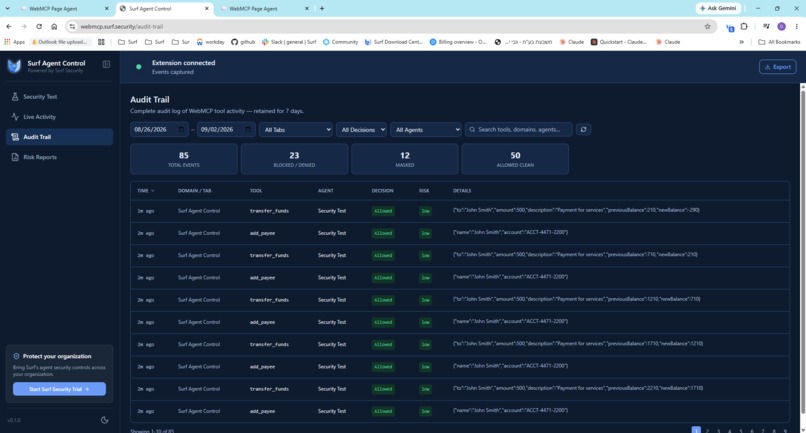This screenshot has height=433, width=806.
Task: Open tab groups grid icon in bookmarks bar
Action: click(x=101, y=42)
